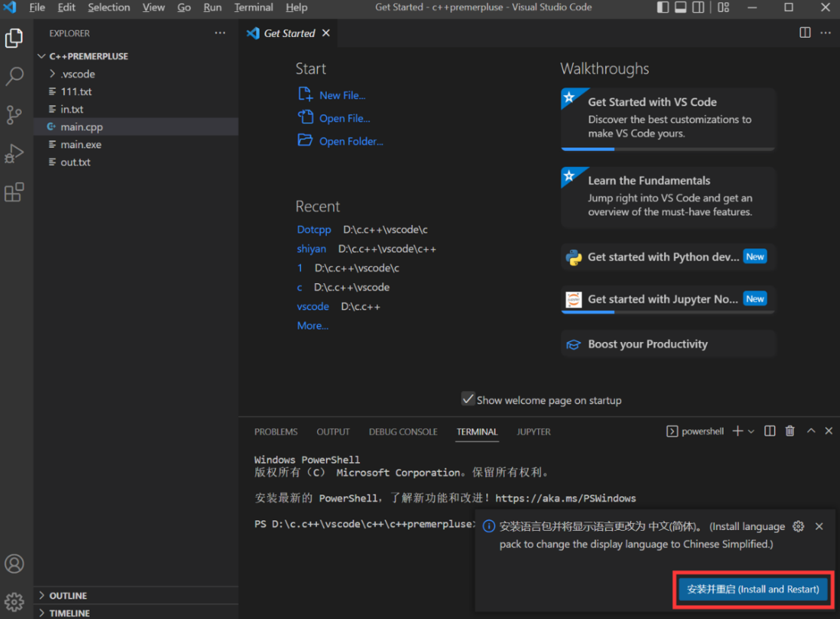Expand the .vscode folder
Image resolution: width=840 pixels, height=619 pixels.
point(77,74)
